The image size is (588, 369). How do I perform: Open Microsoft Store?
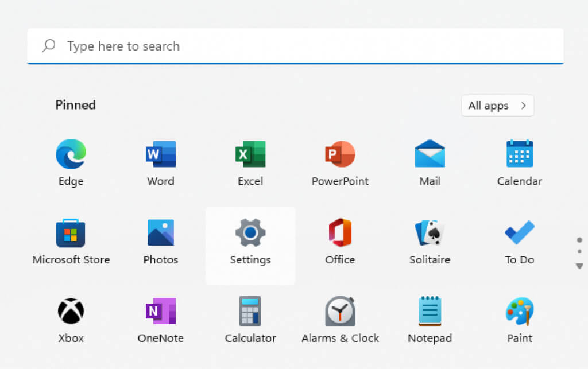point(71,233)
